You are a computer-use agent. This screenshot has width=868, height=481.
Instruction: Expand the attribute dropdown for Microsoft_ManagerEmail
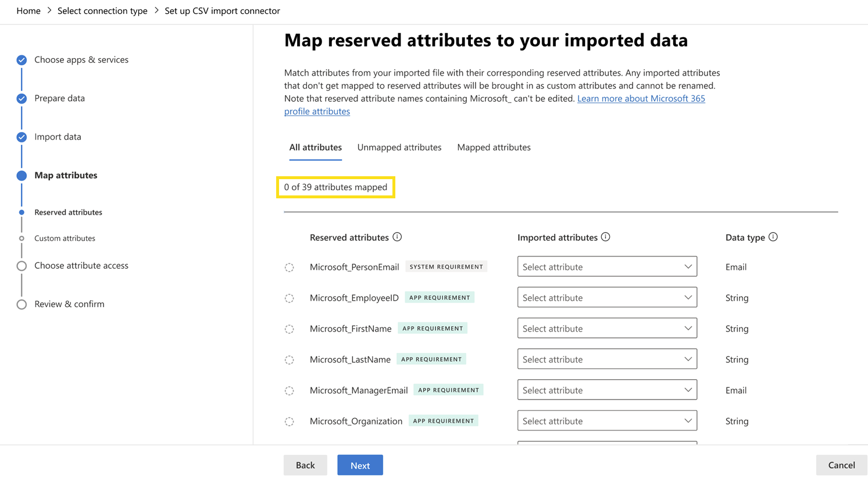point(606,390)
